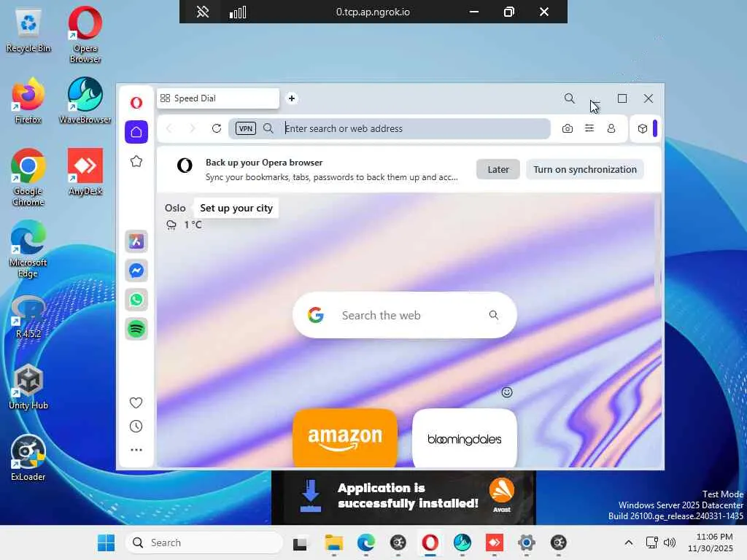Dismiss backup prompt with Later
The height and width of the screenshot is (560, 747).
point(498,169)
